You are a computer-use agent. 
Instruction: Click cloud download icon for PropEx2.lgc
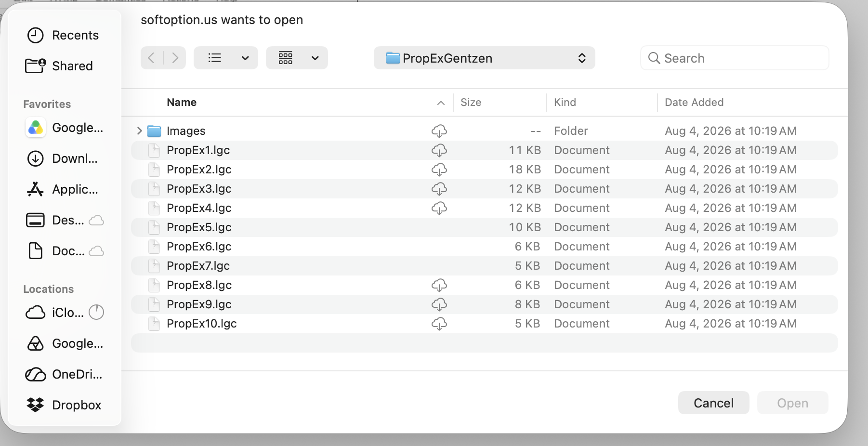pos(439,170)
